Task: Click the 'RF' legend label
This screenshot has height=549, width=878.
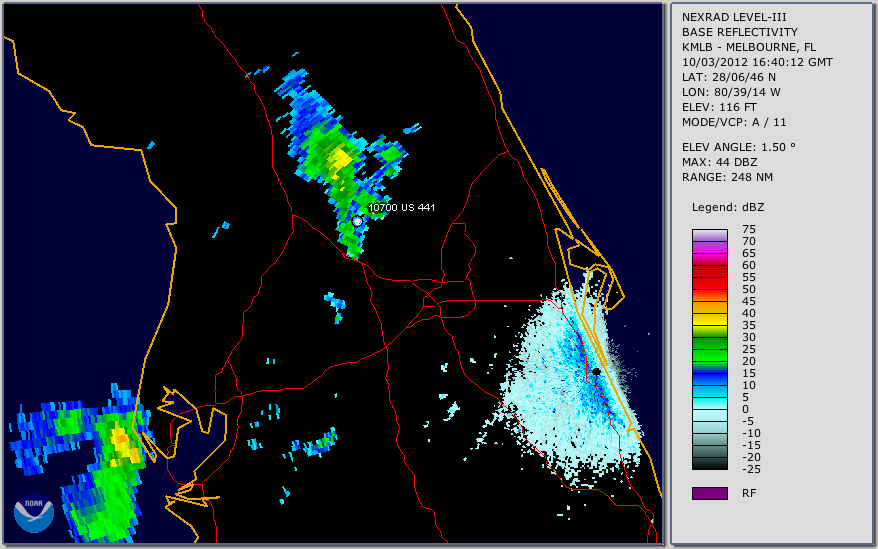Action: pos(749,493)
